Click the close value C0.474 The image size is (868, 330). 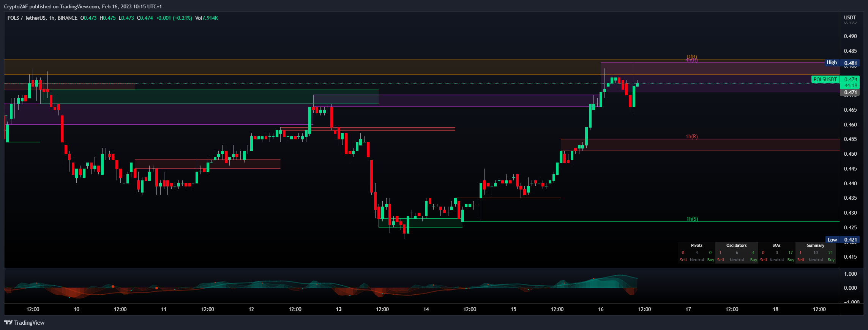coord(145,18)
